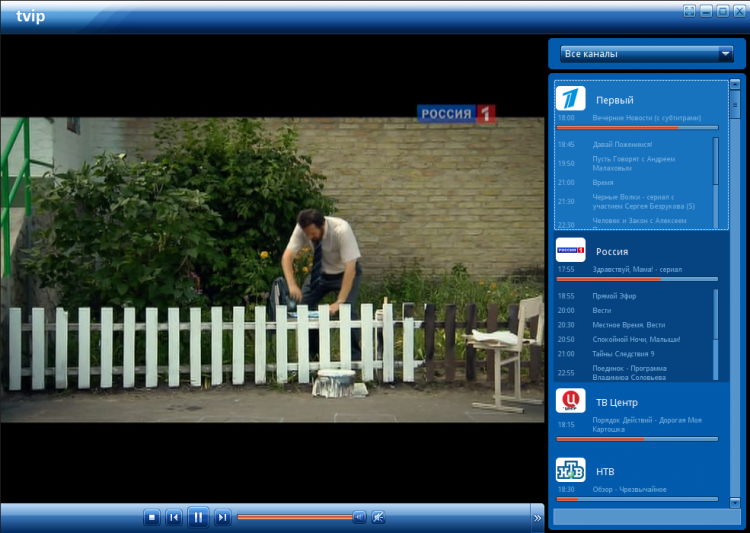
Task: Click the НТВ program progress bar
Action: coord(637,499)
